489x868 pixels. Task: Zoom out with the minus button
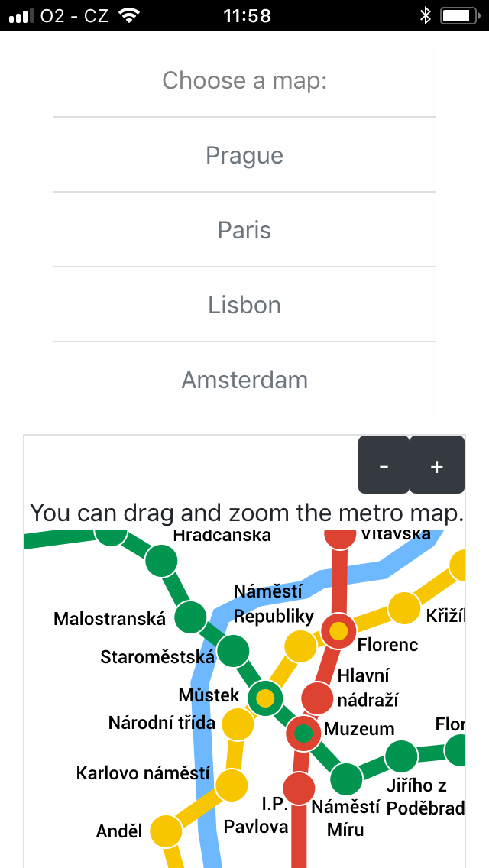pyautogui.click(x=384, y=465)
